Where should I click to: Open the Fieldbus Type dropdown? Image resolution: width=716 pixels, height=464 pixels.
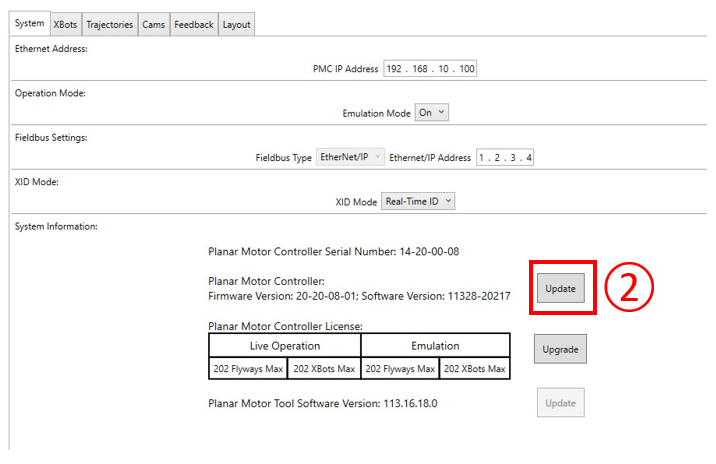[349, 157]
